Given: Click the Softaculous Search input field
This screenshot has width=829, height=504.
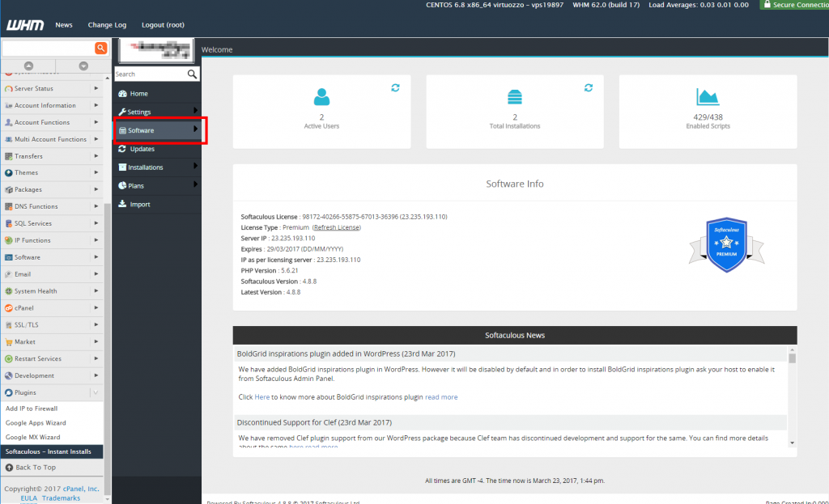Looking at the screenshot, I should tap(151, 74).
